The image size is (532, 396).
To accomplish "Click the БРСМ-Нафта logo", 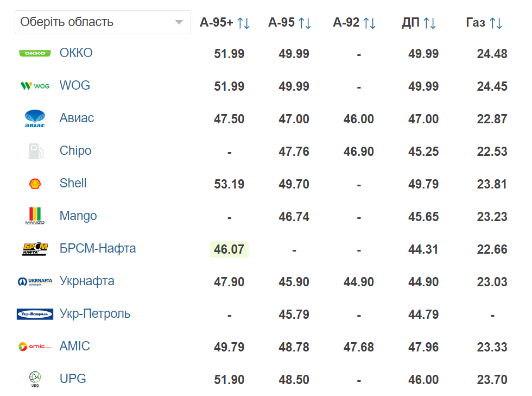I will click(x=35, y=249).
